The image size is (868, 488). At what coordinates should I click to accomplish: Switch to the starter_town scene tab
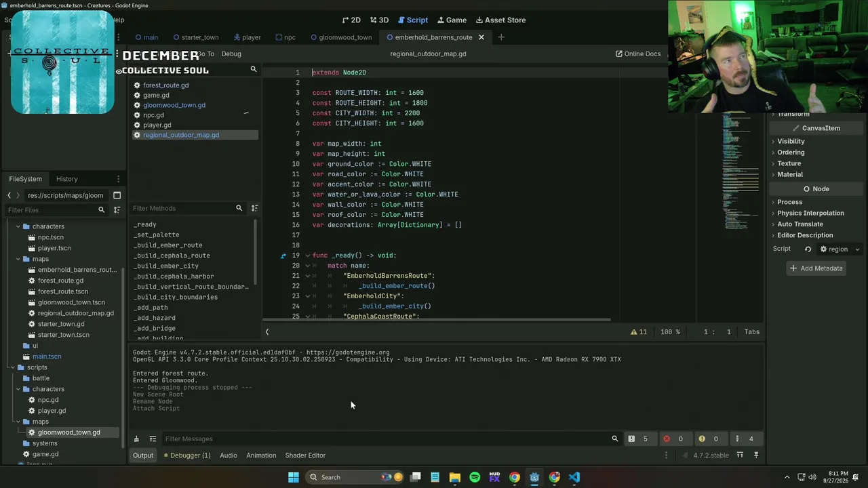(x=196, y=37)
